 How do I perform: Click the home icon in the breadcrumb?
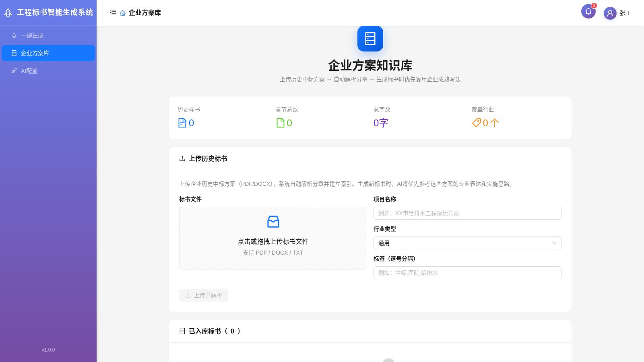tap(123, 13)
